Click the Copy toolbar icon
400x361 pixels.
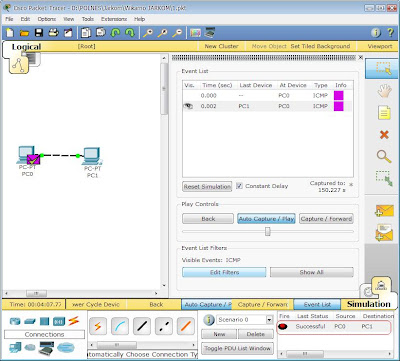click(86, 33)
